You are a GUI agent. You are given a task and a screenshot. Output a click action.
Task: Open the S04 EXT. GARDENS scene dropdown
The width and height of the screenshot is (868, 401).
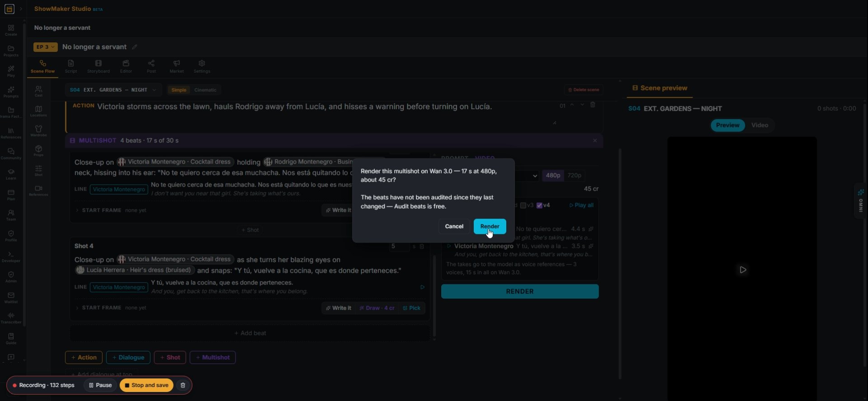113,90
